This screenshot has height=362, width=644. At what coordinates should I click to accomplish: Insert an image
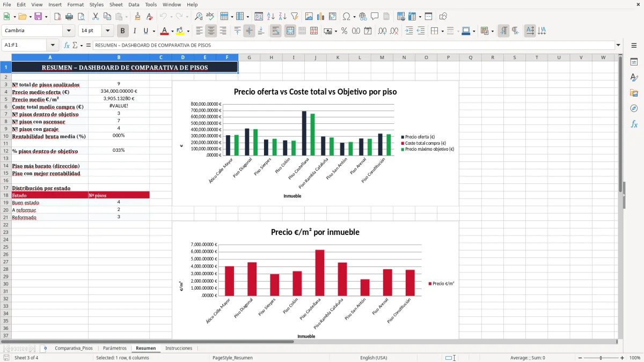click(309, 17)
